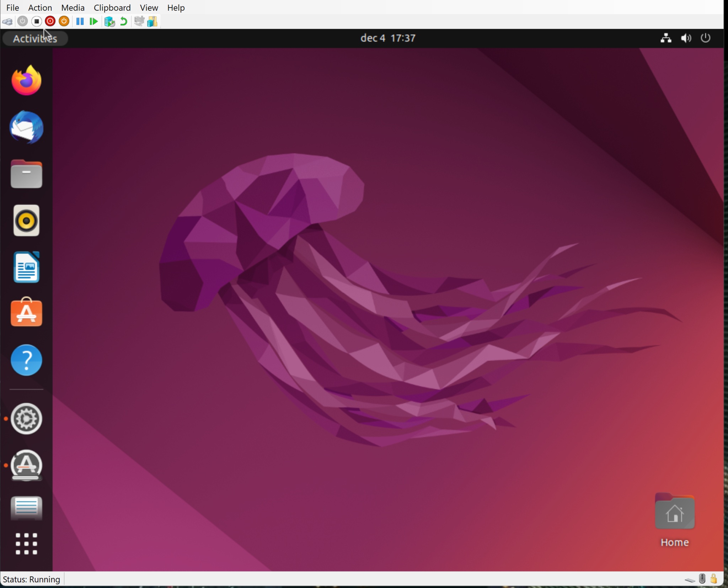
Task: Reboot the VM with orange power button
Action: (63, 21)
